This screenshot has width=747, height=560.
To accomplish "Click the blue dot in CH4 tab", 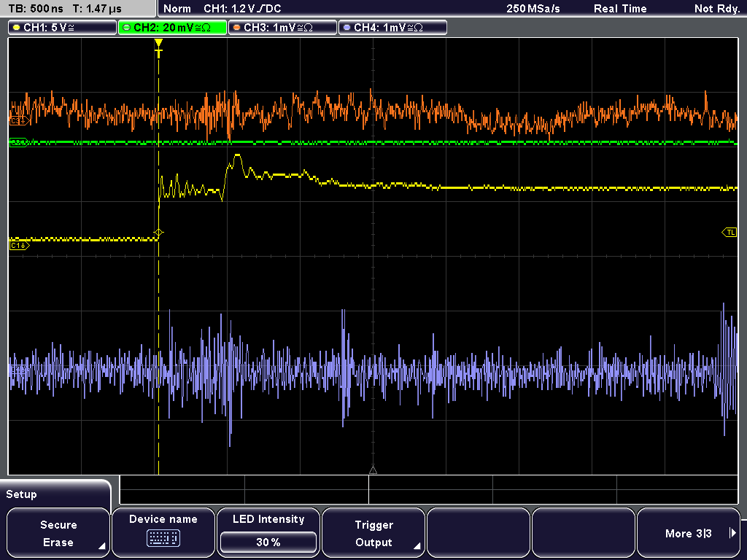I will click(347, 28).
